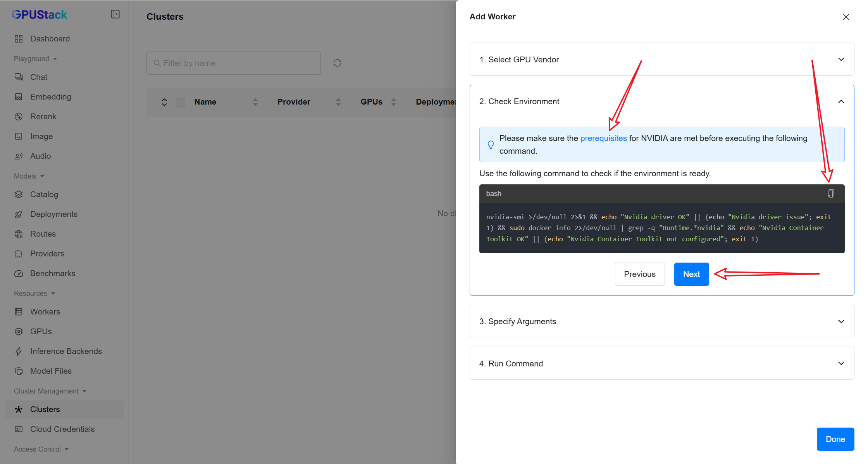Open Cloud Credentials menu item
This screenshot has height=464, width=868.
(x=62, y=429)
